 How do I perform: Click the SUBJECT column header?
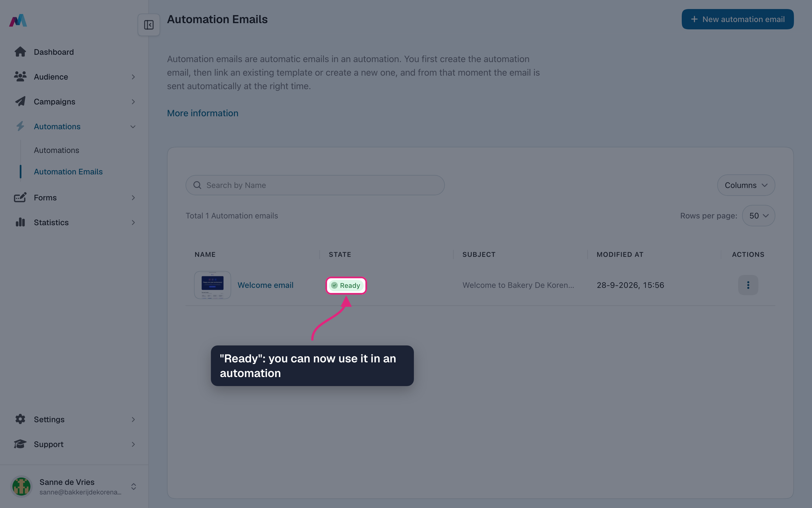(x=479, y=254)
